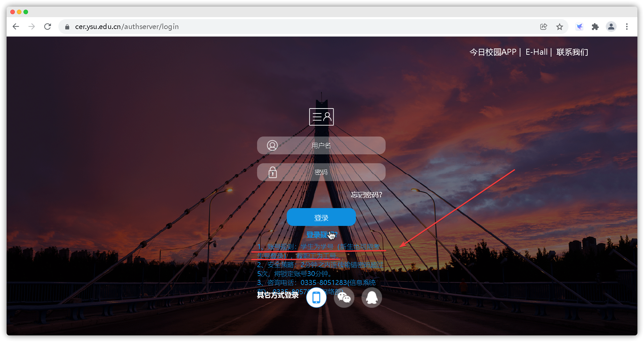This screenshot has height=342, width=644.
Task: Open Chrome three-dot menu
Action: pos(627,27)
